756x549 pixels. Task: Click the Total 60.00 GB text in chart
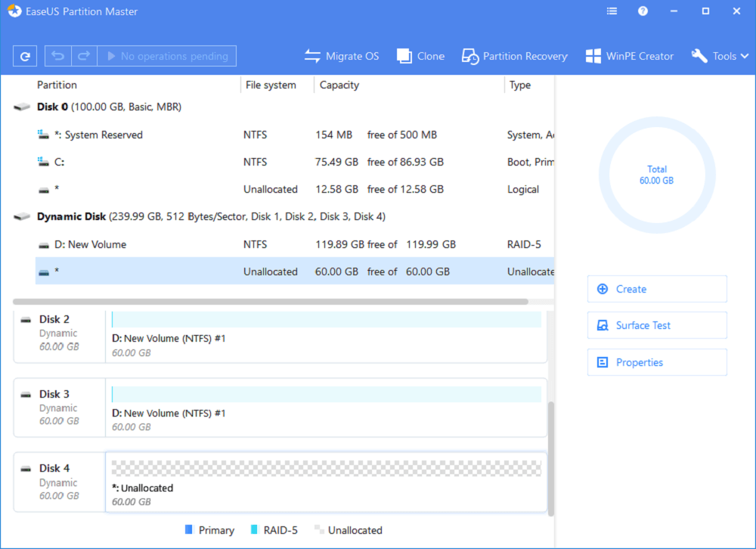(x=657, y=175)
